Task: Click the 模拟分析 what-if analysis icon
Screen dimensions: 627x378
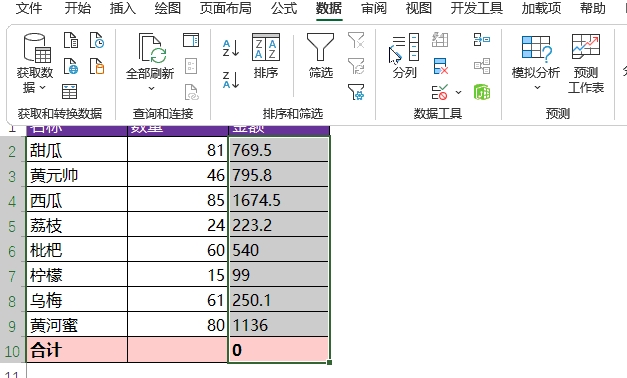Action: pyautogui.click(x=536, y=48)
